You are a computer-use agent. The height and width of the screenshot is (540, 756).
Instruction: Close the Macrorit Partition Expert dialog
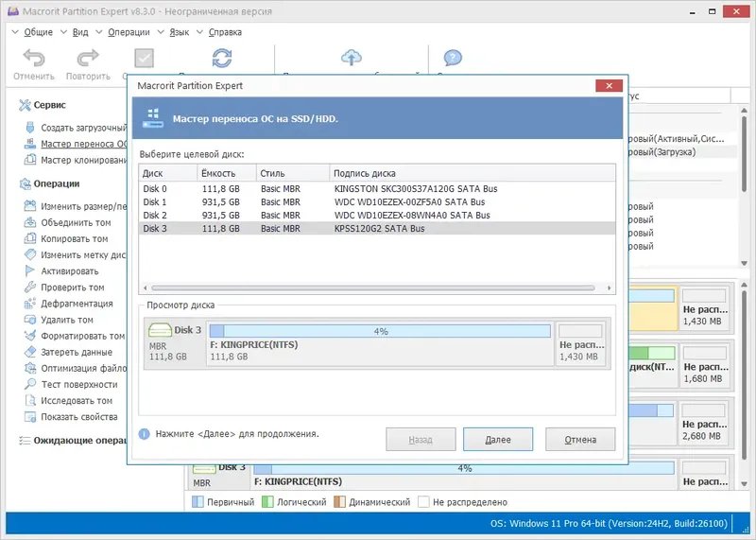[609, 85]
